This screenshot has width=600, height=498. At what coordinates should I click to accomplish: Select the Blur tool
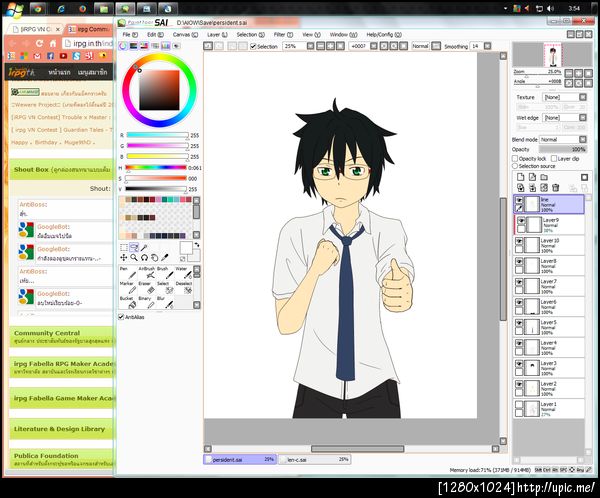[165, 302]
